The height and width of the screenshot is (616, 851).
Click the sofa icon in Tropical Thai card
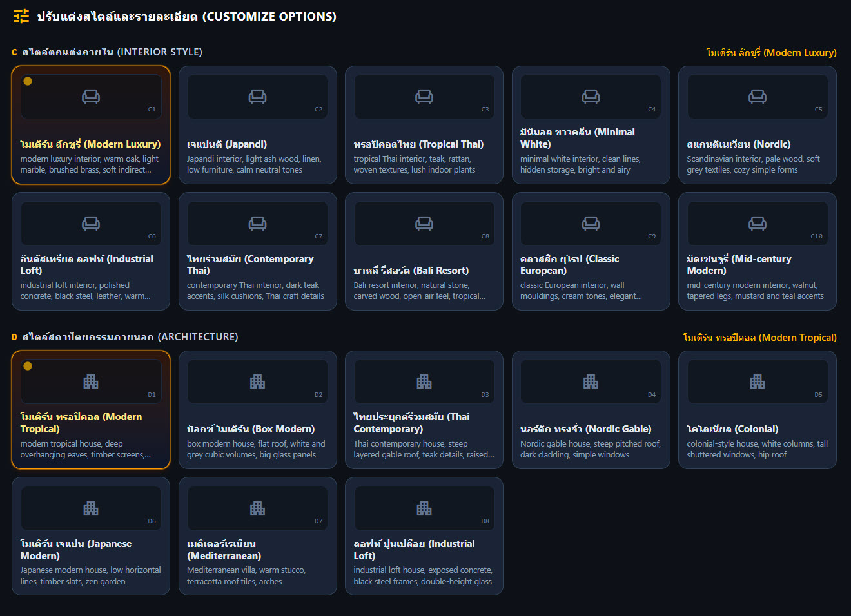click(x=424, y=96)
